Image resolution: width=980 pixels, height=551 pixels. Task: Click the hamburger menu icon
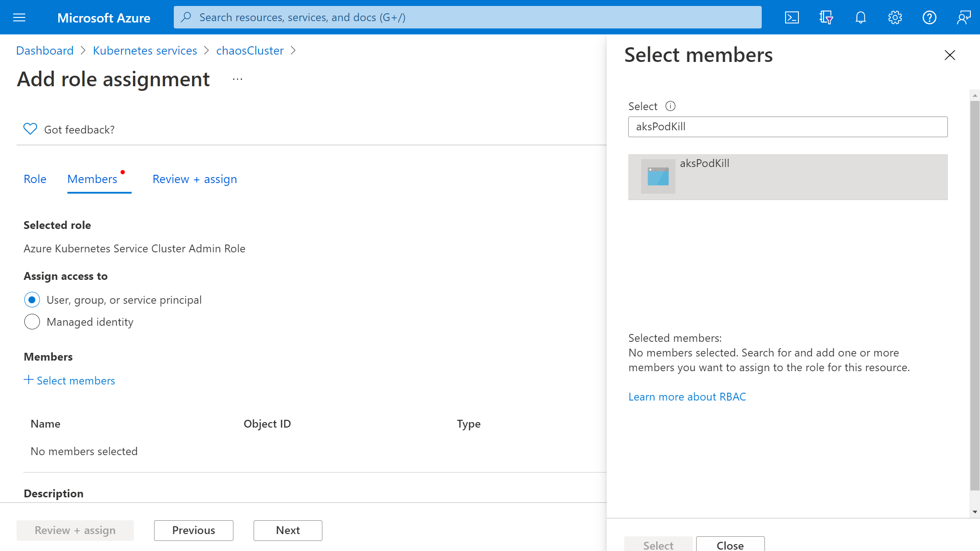click(19, 17)
